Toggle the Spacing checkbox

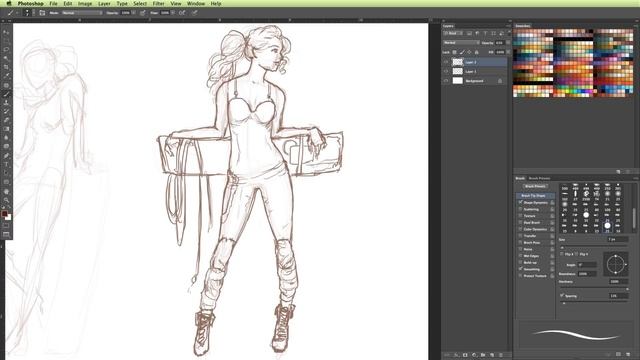point(562,296)
